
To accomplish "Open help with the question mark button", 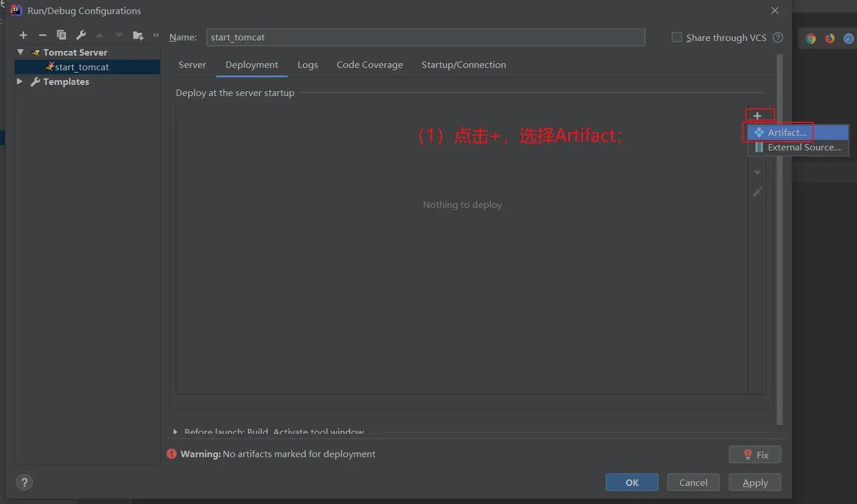I will [x=24, y=482].
